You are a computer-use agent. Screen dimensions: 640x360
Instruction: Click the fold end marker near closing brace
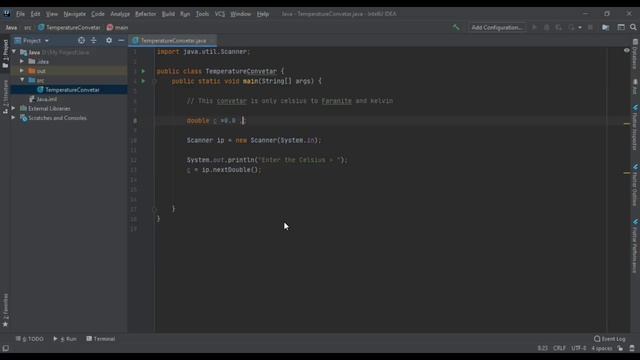154,209
